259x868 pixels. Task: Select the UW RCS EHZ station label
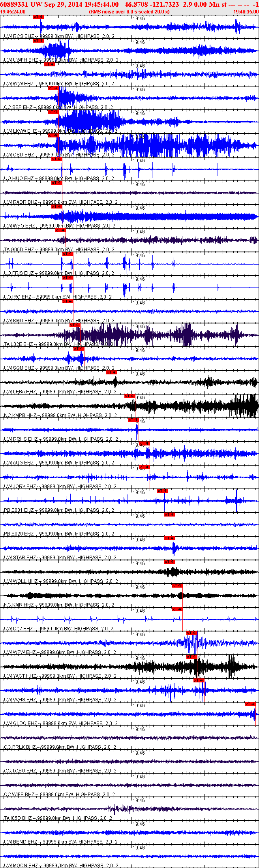tap(19, 36)
